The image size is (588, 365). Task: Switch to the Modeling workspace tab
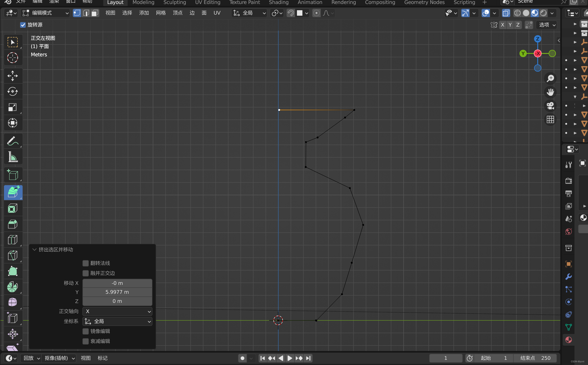[143, 2]
